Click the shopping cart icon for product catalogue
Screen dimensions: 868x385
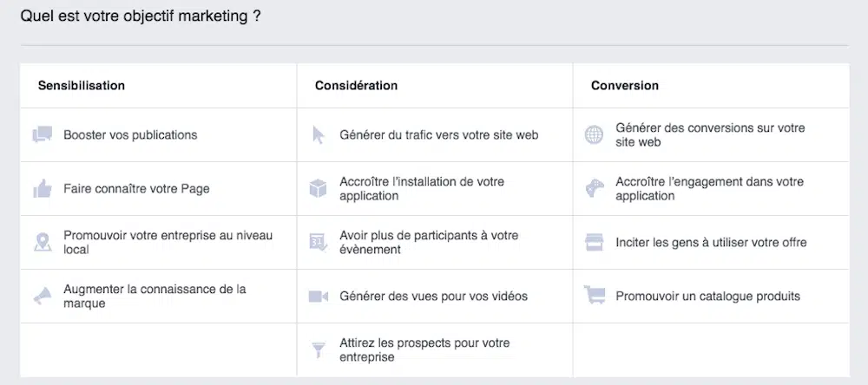tap(594, 296)
